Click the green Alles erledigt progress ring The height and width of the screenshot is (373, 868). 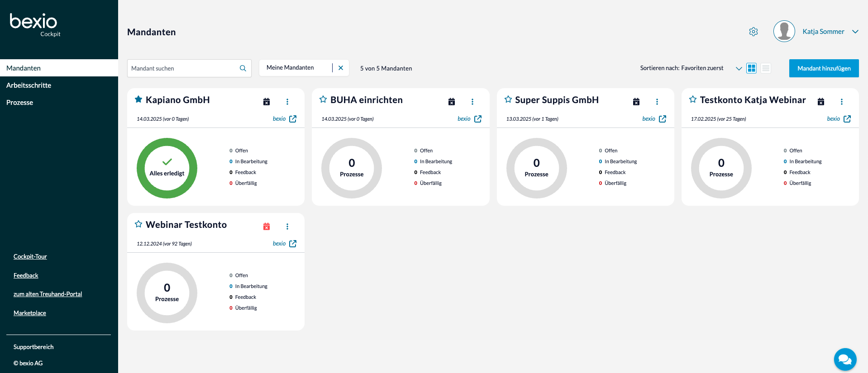click(167, 168)
